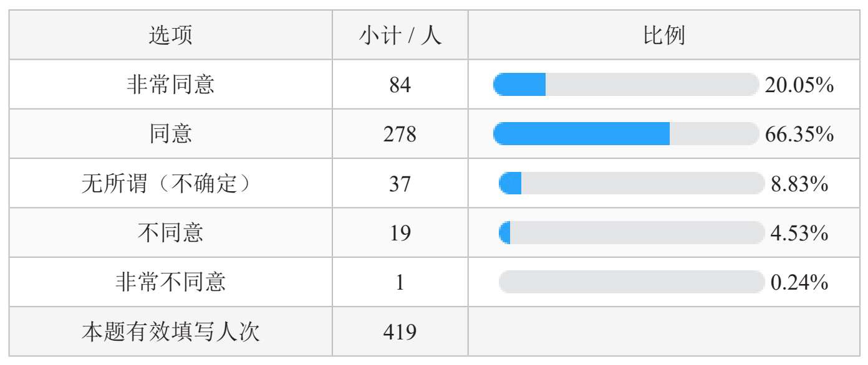Click the 比例 column header
This screenshot has height=365, width=868.
663,35
